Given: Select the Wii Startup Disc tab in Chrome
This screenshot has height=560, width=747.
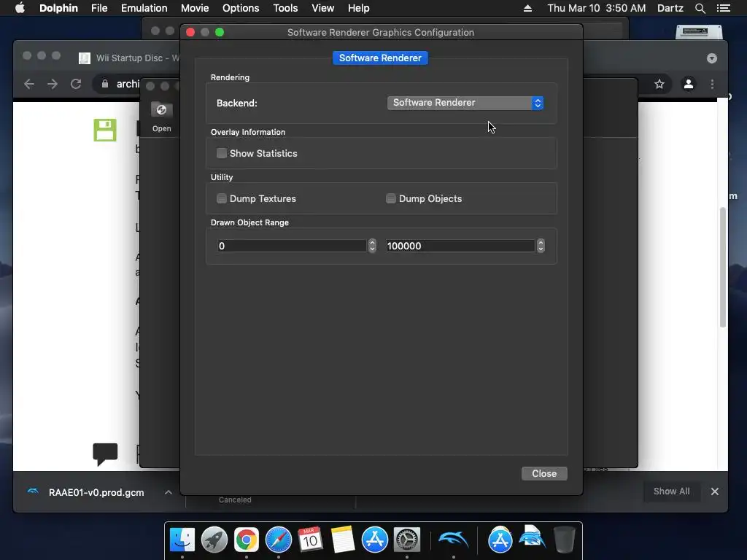Looking at the screenshot, I should [128, 58].
